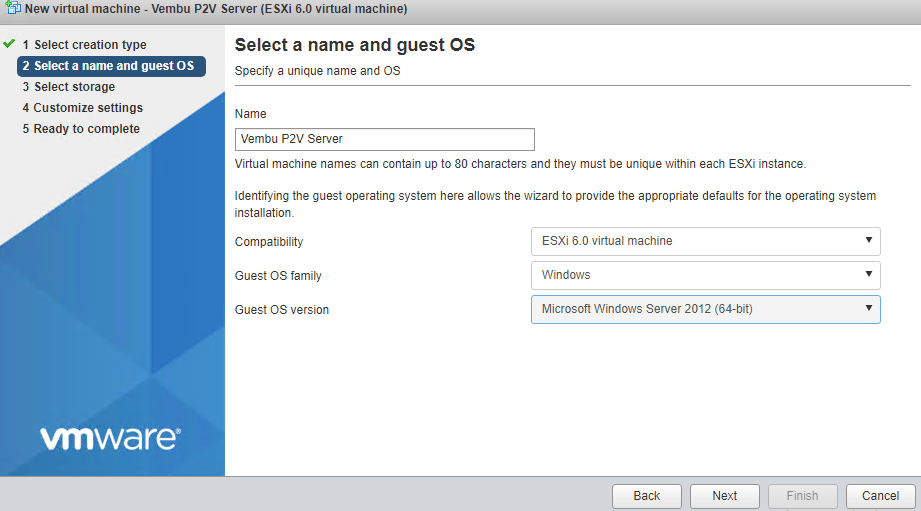Image resolution: width=921 pixels, height=511 pixels.
Task: Click the Specify a unique name and OS subtitle
Action: (318, 71)
